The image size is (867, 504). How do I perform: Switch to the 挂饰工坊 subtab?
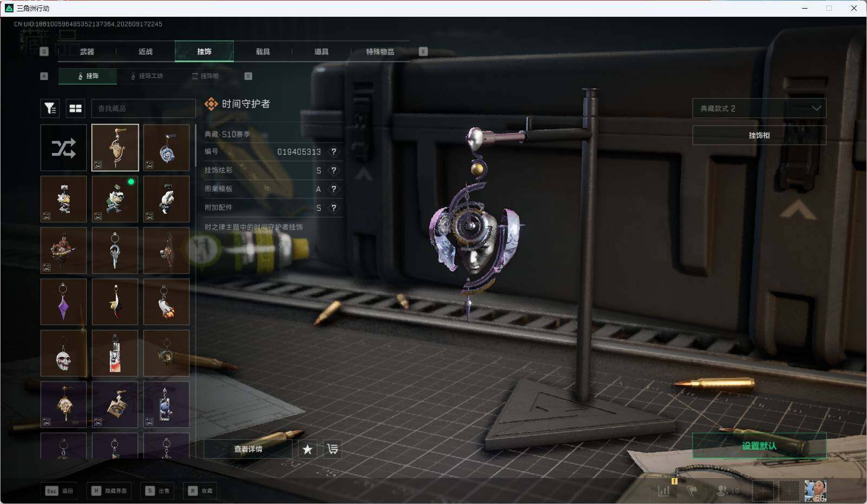(147, 76)
